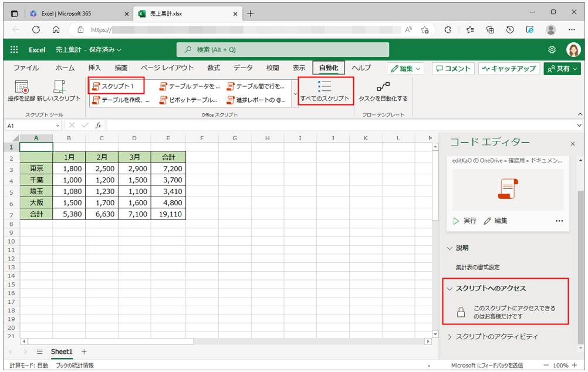Open the browser extensions menu
This screenshot has height=372, width=588.
point(448,29)
